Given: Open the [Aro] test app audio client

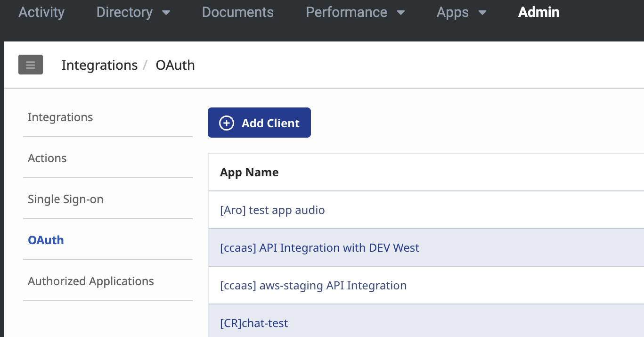Looking at the screenshot, I should coord(272,210).
